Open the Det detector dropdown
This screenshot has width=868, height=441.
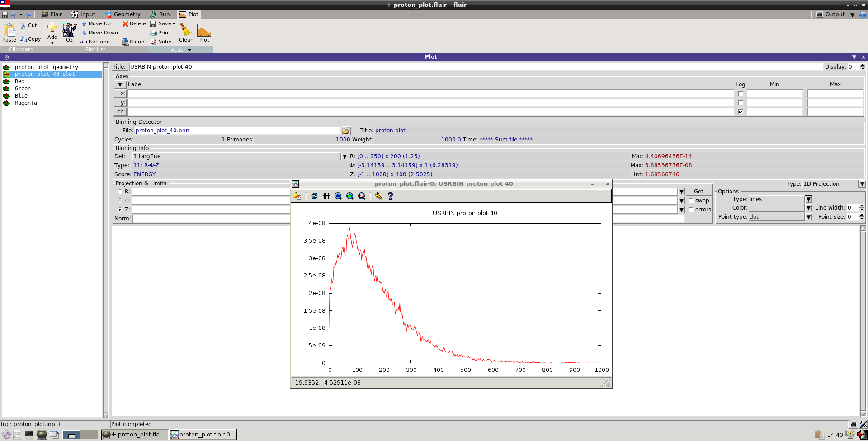344,156
